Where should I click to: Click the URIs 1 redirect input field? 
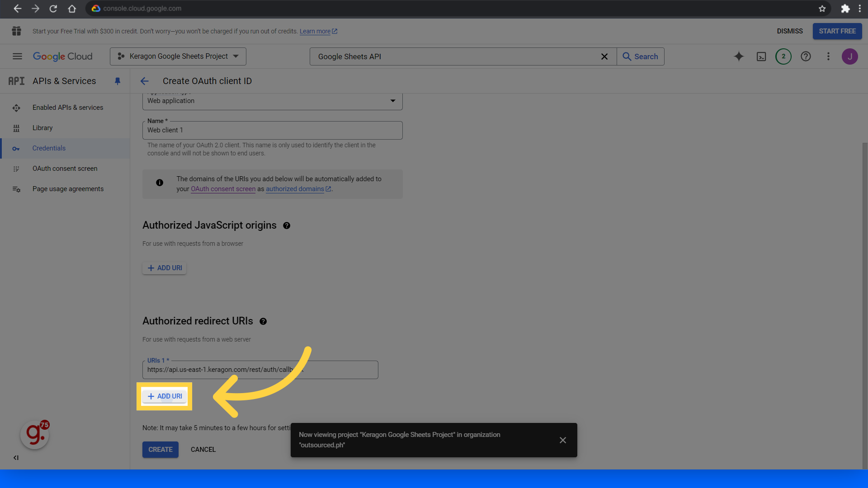click(x=260, y=370)
